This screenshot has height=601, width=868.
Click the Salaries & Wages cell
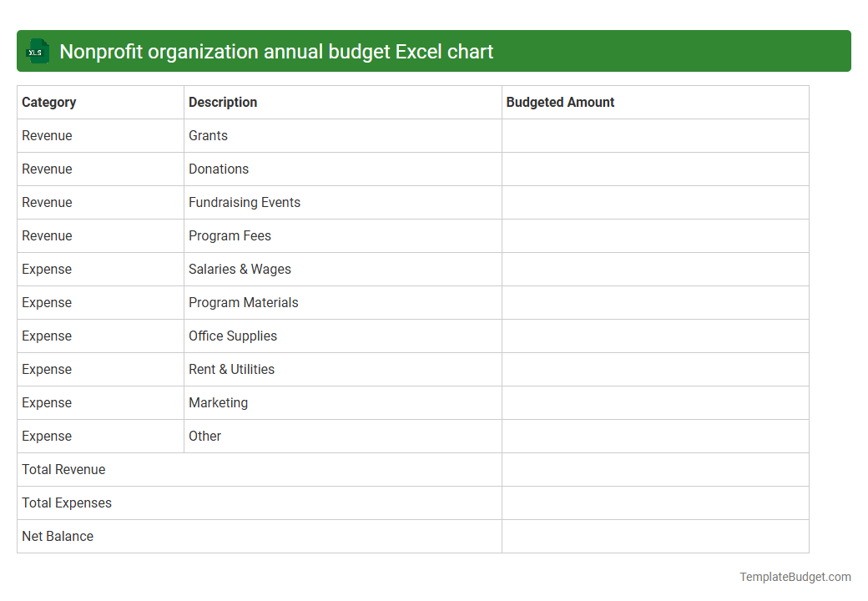[x=240, y=269]
